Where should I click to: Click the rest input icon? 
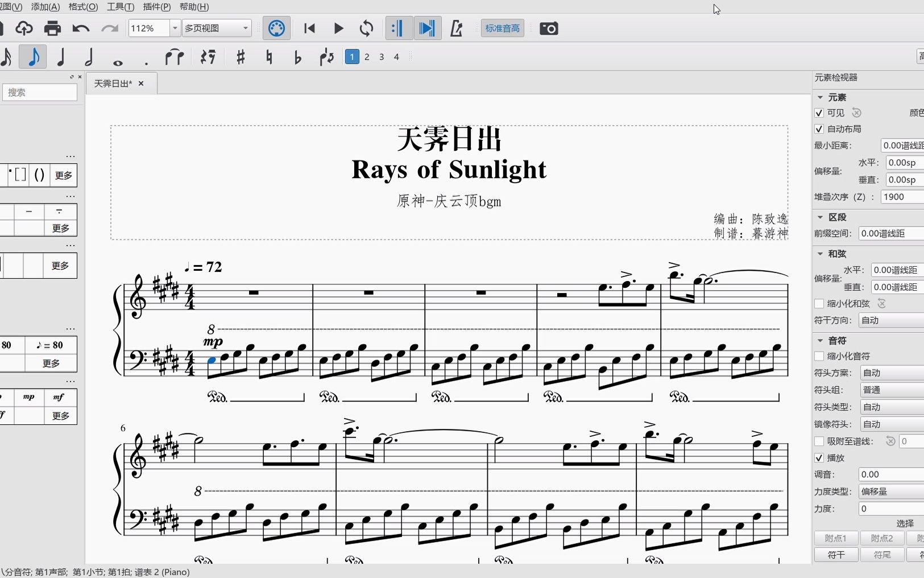(208, 57)
